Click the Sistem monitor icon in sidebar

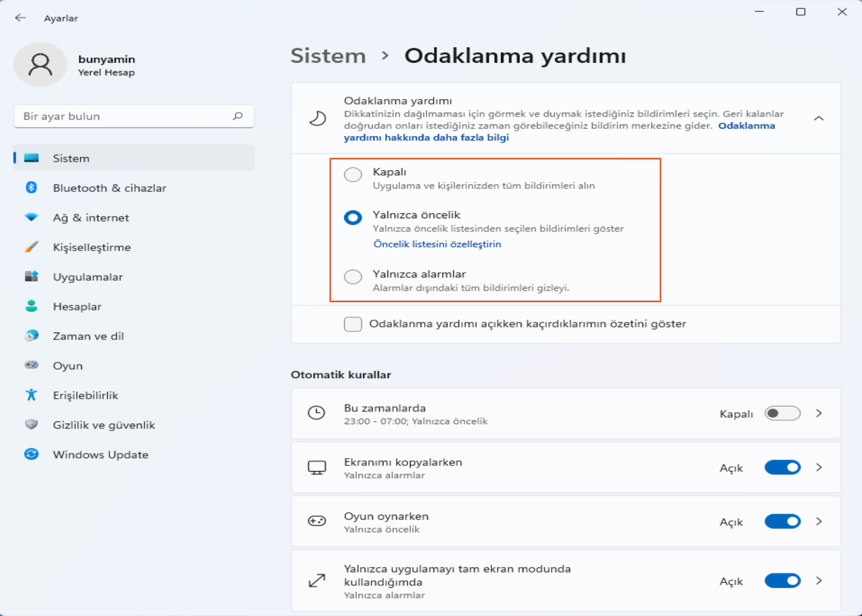point(31,158)
